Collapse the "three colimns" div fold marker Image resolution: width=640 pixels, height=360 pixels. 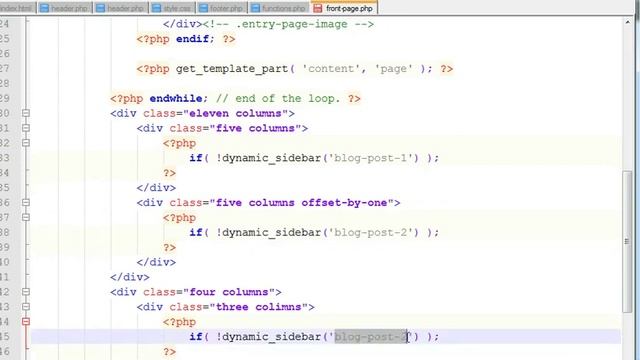[x=26, y=307]
